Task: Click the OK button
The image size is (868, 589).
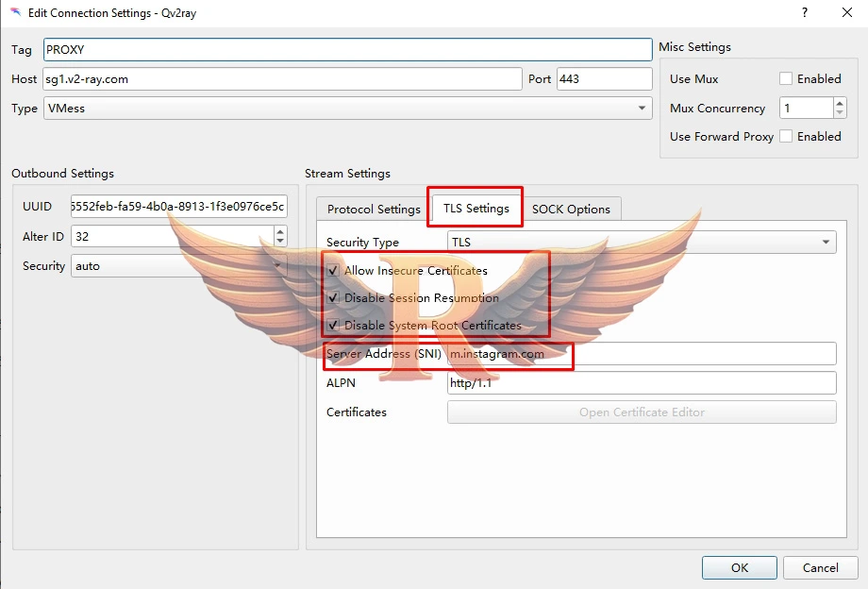Action: [740, 567]
